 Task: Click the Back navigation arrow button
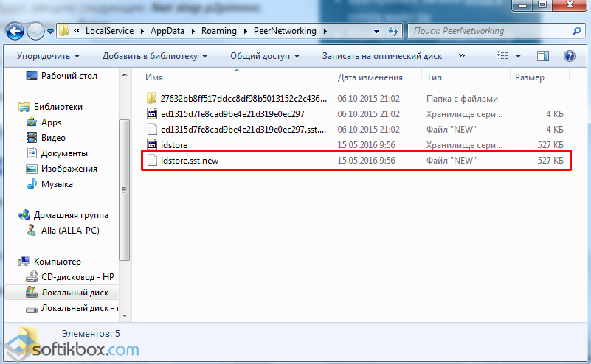click(x=15, y=31)
